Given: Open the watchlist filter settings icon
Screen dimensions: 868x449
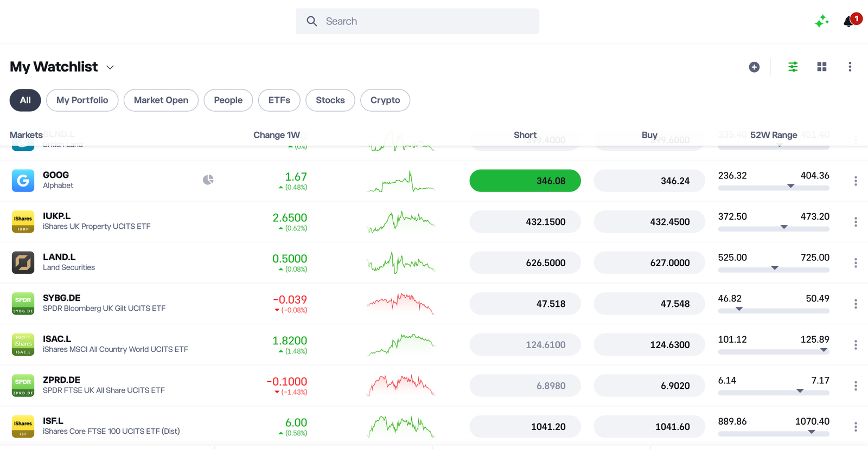Looking at the screenshot, I should 793,67.
